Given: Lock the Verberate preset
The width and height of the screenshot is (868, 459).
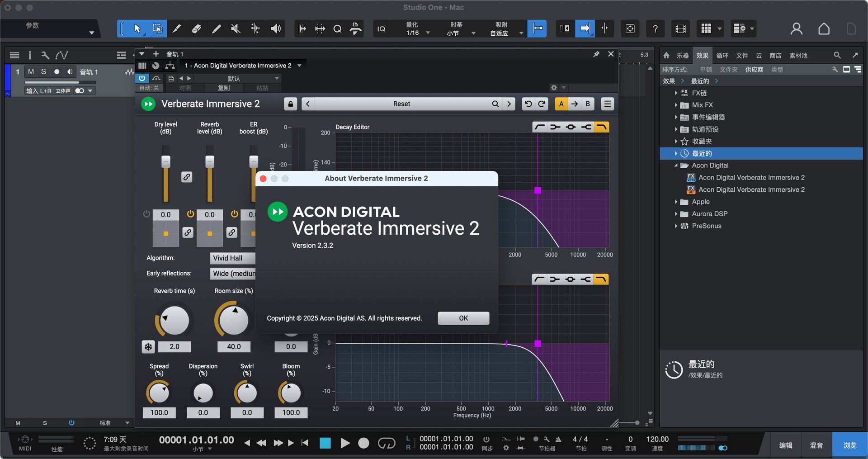Looking at the screenshot, I should click(x=290, y=104).
